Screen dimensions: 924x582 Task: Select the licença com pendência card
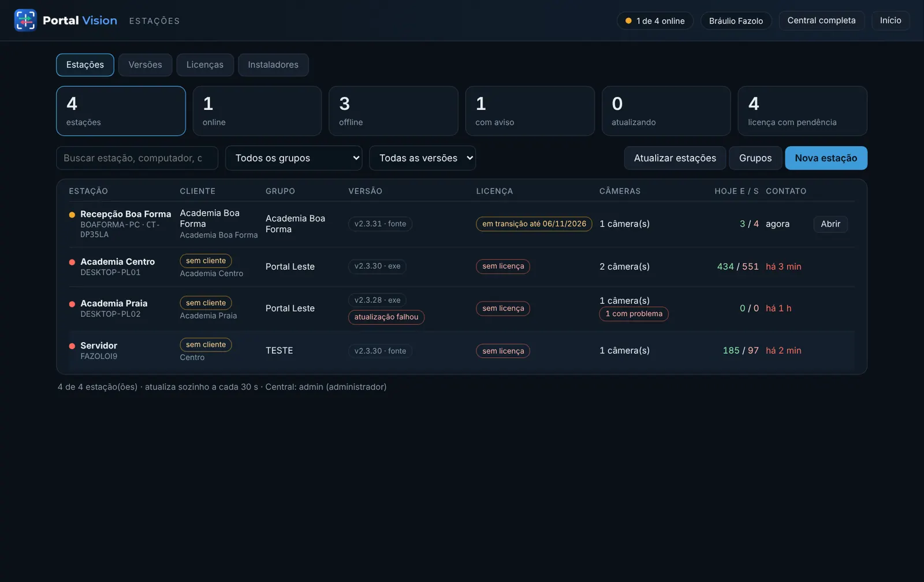click(x=802, y=111)
